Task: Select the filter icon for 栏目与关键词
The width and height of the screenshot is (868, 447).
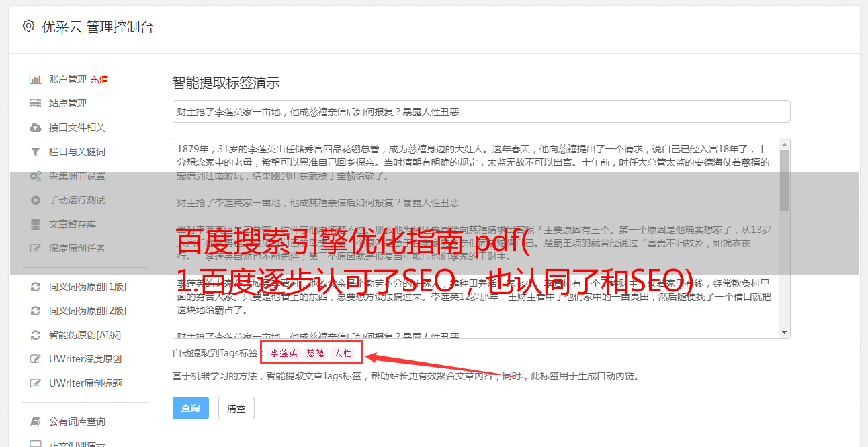Action: [x=36, y=152]
